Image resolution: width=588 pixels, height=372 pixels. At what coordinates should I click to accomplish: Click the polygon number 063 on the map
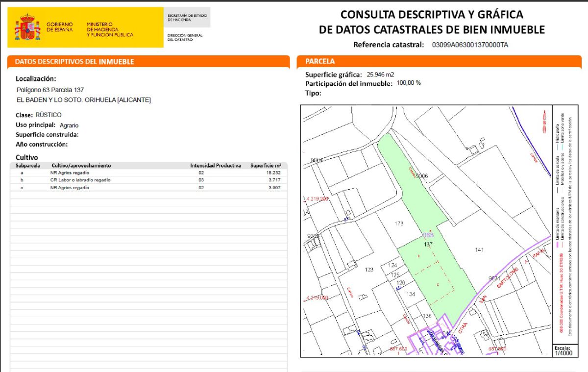[428, 235]
